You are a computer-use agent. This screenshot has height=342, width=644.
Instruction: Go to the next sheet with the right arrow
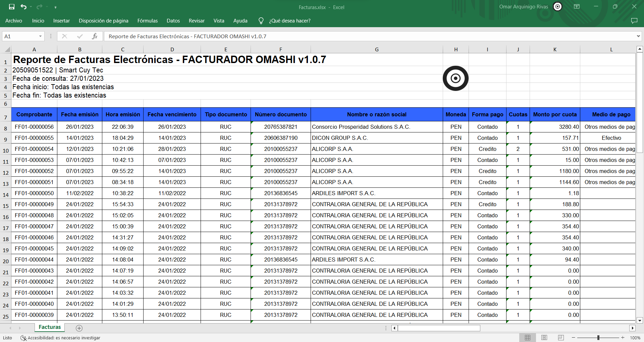20,328
